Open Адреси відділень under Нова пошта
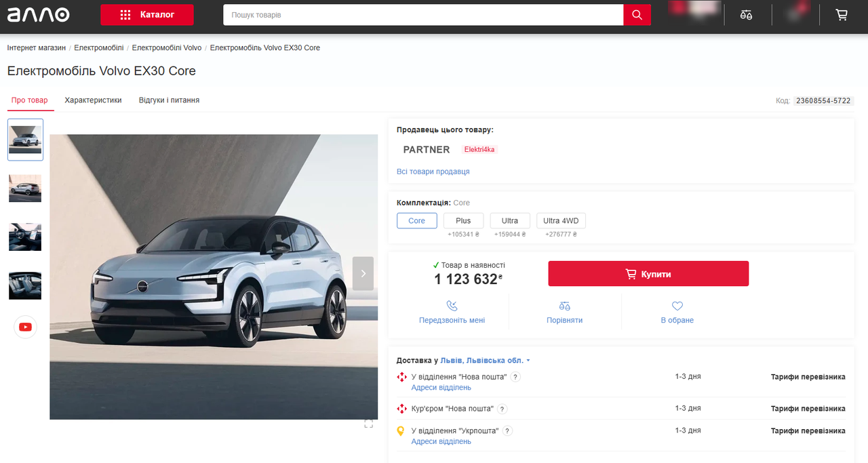Viewport: 868px width, 463px height. point(441,388)
